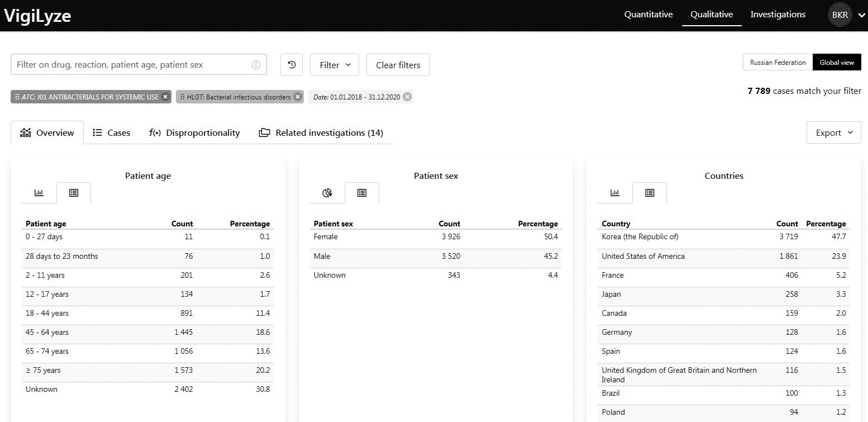This screenshot has height=422, width=868.
Task: Select Countries table view icon
Action: pyautogui.click(x=650, y=193)
